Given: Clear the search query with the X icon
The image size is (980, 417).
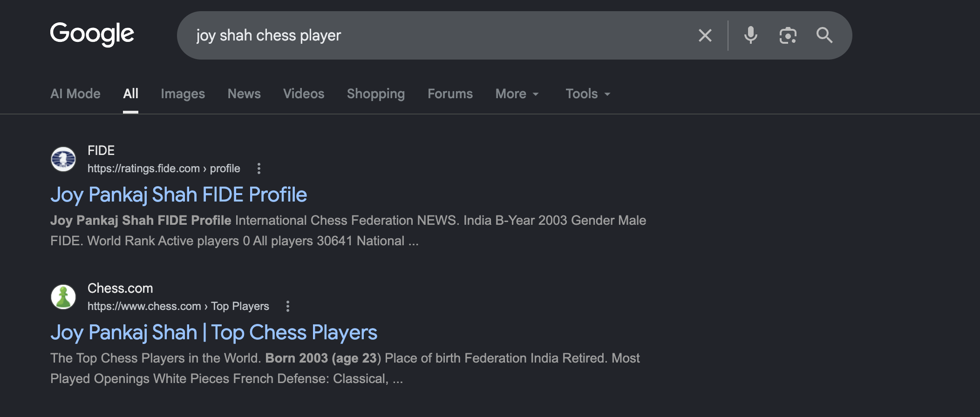Looking at the screenshot, I should (705, 35).
